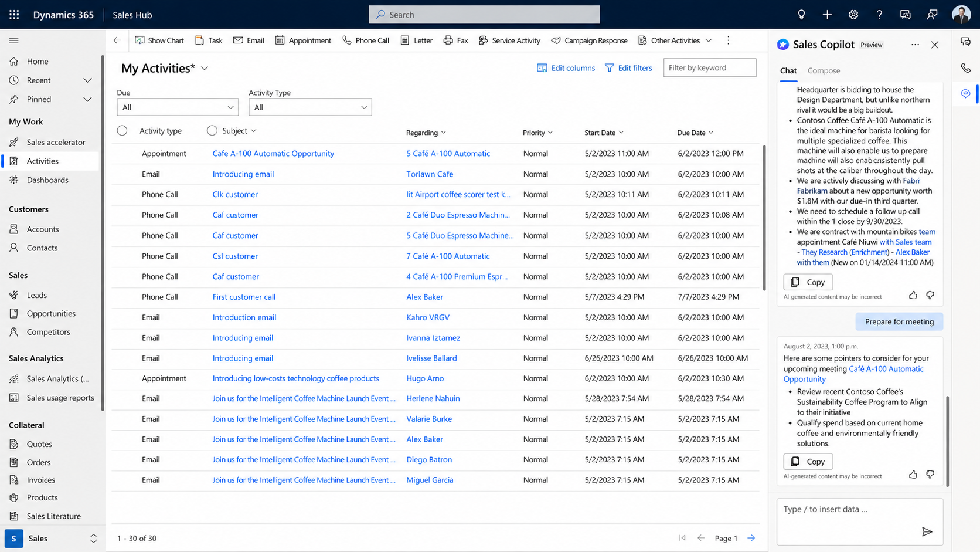980x552 pixels.
Task: Open the Dynamics 365 app launcher waffle
Action: (x=14, y=15)
